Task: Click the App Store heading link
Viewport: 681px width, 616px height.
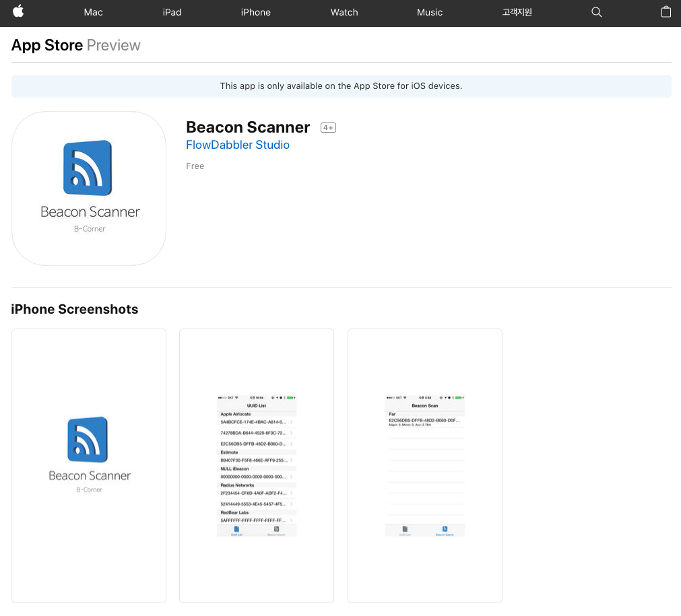Action: click(46, 45)
